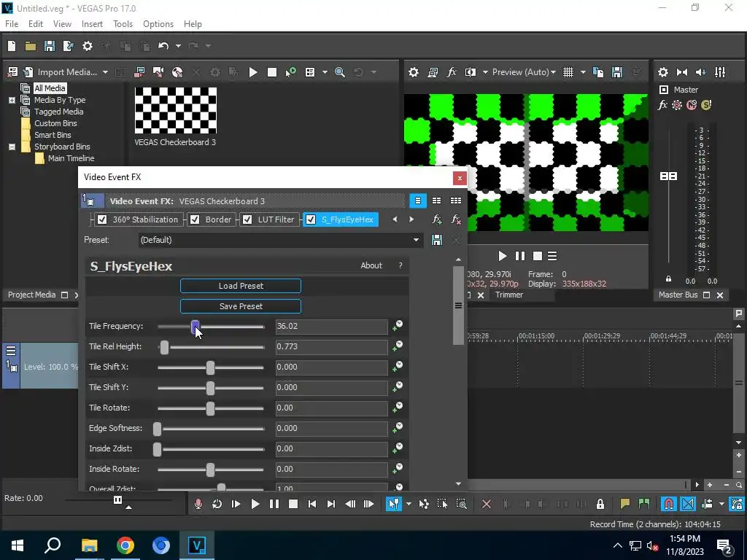
Task: Select the Main Timeline bin
Action: 71,158
